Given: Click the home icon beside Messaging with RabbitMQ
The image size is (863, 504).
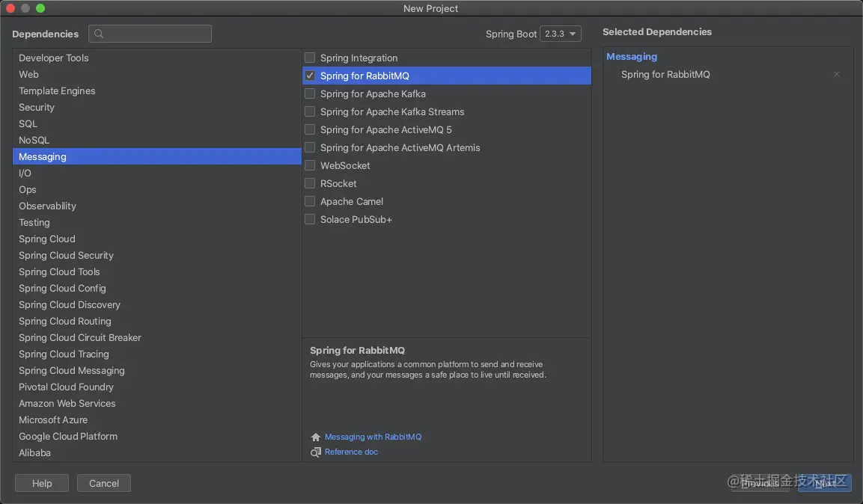Looking at the screenshot, I should (315, 437).
